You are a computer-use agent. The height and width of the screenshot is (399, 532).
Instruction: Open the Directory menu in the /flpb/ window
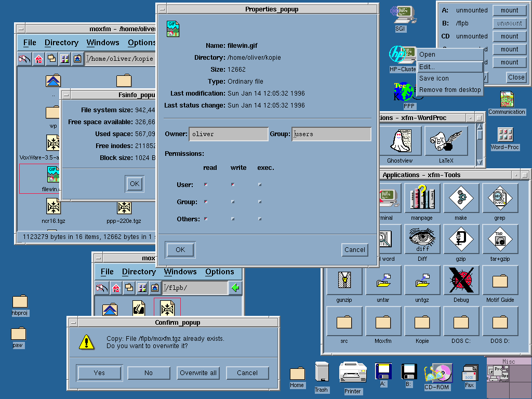pos(139,272)
